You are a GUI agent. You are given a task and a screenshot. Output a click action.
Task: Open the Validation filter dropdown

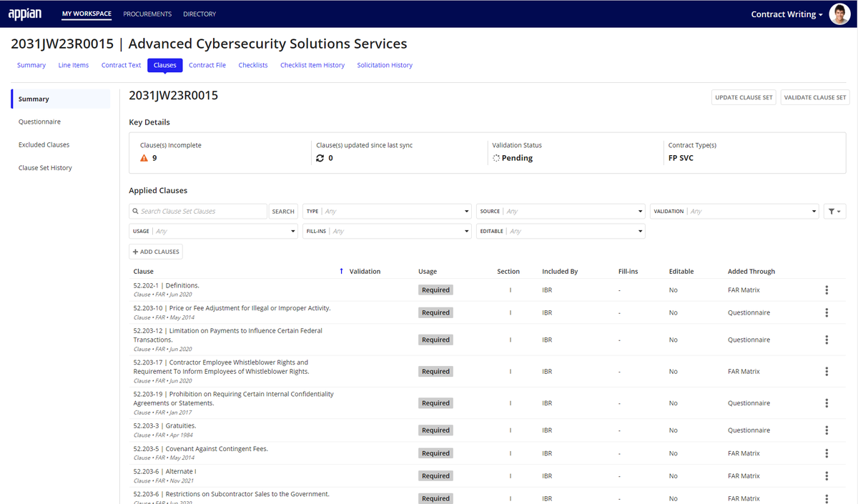tap(734, 212)
